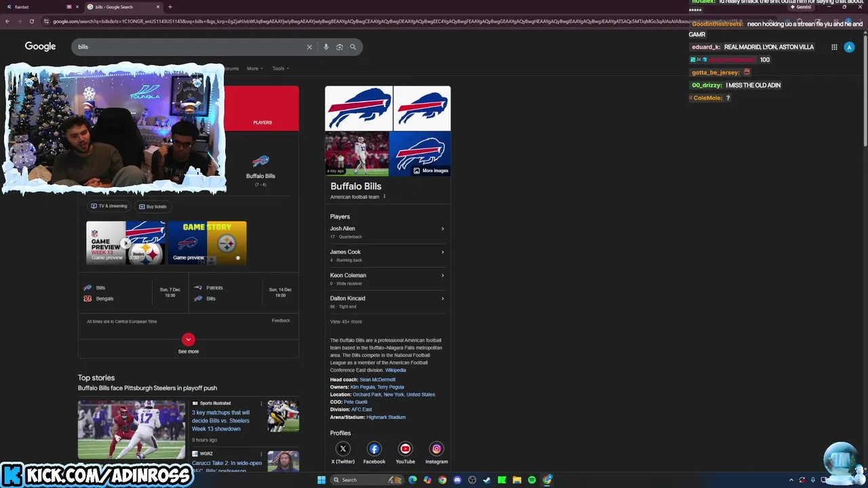The width and height of the screenshot is (868, 488).
Task: Open More images of Buffalo Bills
Action: point(431,171)
